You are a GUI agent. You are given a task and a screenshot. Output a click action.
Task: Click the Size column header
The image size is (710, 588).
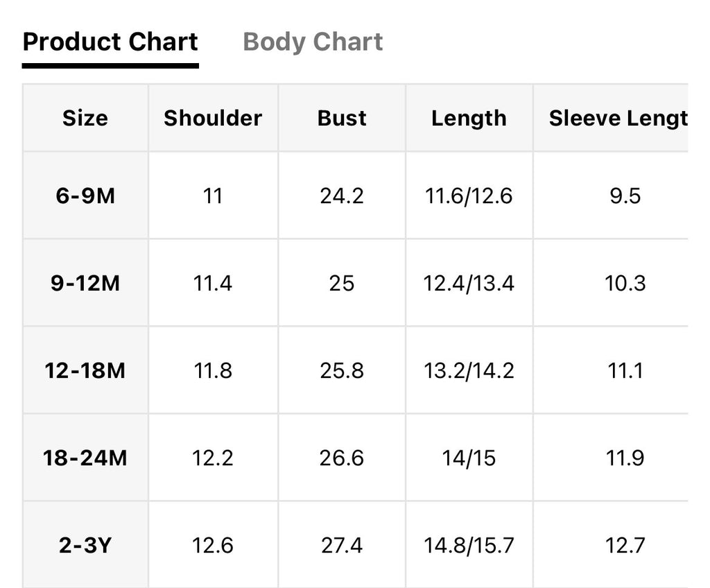(x=85, y=118)
